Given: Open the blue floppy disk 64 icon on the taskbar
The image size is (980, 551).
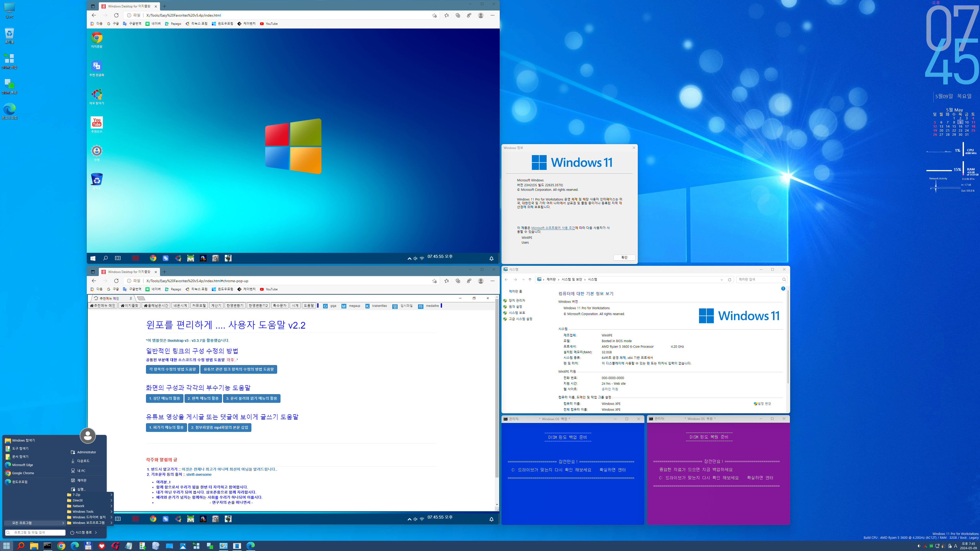Looking at the screenshot, I should tap(88, 546).
